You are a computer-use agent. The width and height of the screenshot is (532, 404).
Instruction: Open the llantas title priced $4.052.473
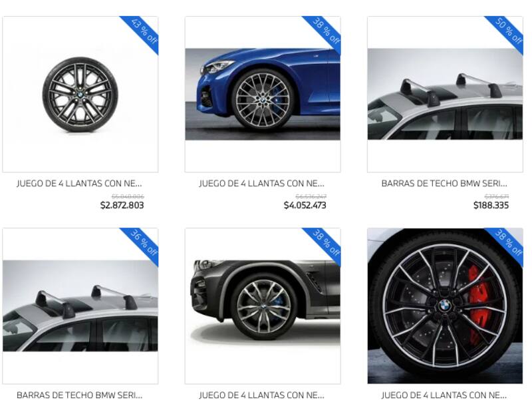point(262,184)
